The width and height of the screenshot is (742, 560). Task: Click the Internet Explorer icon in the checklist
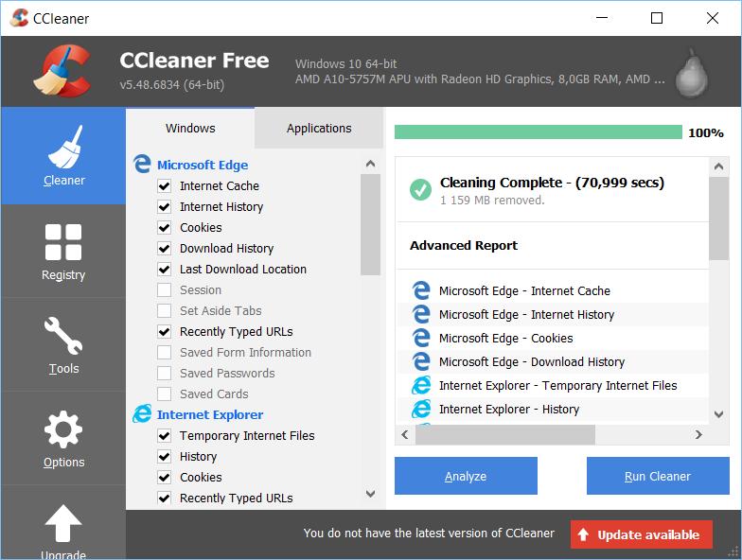coord(142,414)
